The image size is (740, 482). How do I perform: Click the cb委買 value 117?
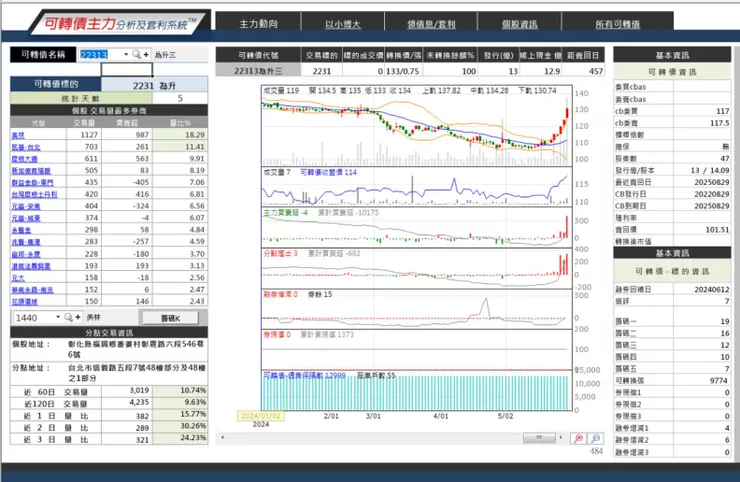coord(702,111)
